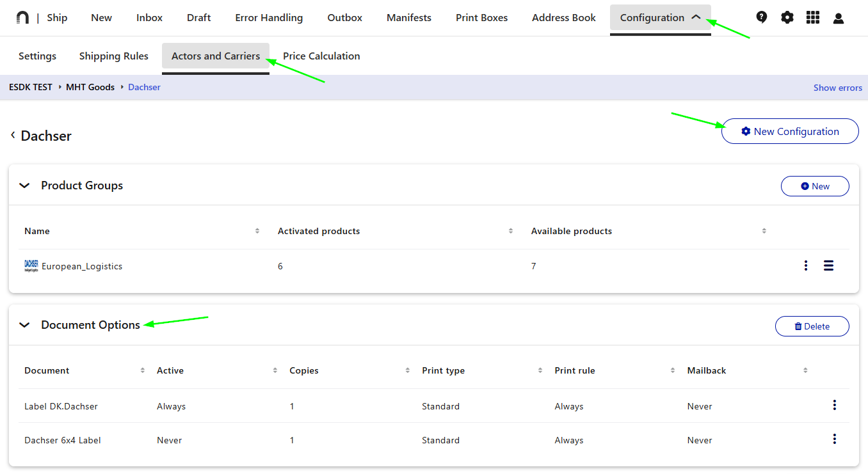
Task: Open the Configuration dropdown menu
Action: [x=661, y=18]
